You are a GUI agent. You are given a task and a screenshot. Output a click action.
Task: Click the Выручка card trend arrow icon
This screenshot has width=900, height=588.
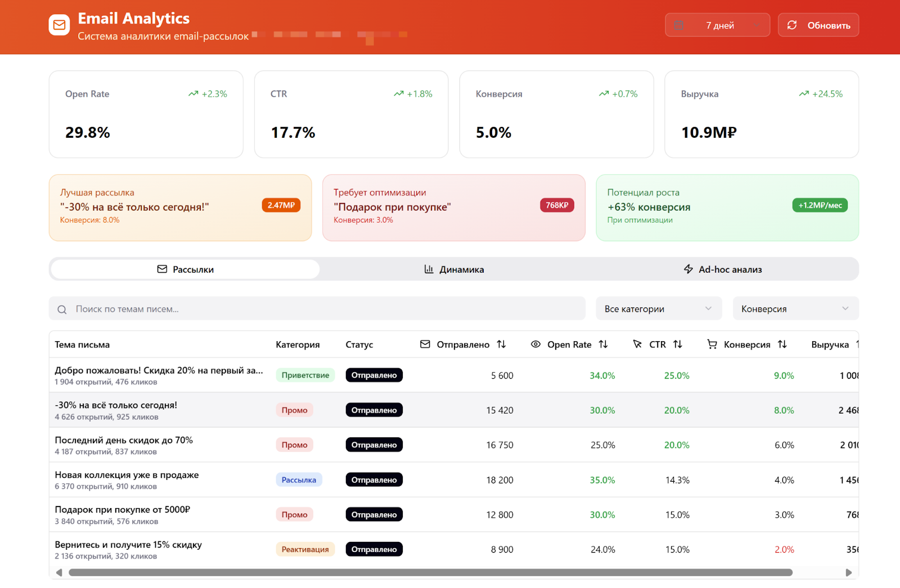tap(804, 94)
